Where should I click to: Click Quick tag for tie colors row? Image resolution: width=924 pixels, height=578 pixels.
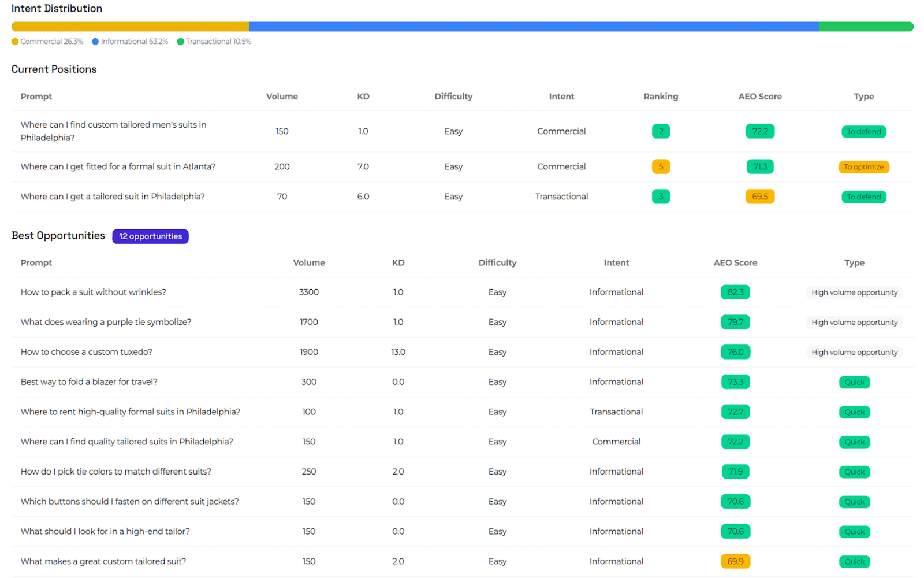click(854, 472)
